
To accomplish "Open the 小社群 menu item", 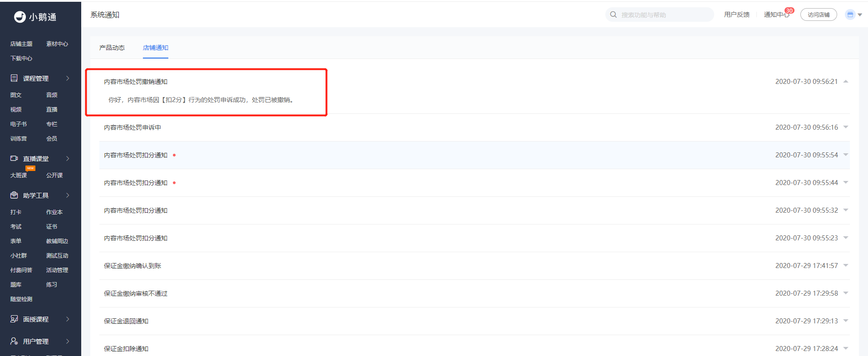I will pyautogui.click(x=19, y=256).
